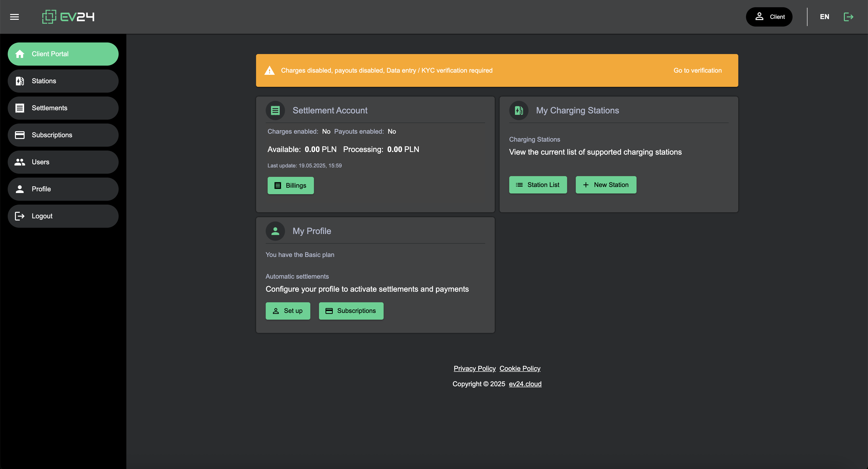Open the Privacy Policy link
Screen dimensions: 868x469
(x=474, y=369)
